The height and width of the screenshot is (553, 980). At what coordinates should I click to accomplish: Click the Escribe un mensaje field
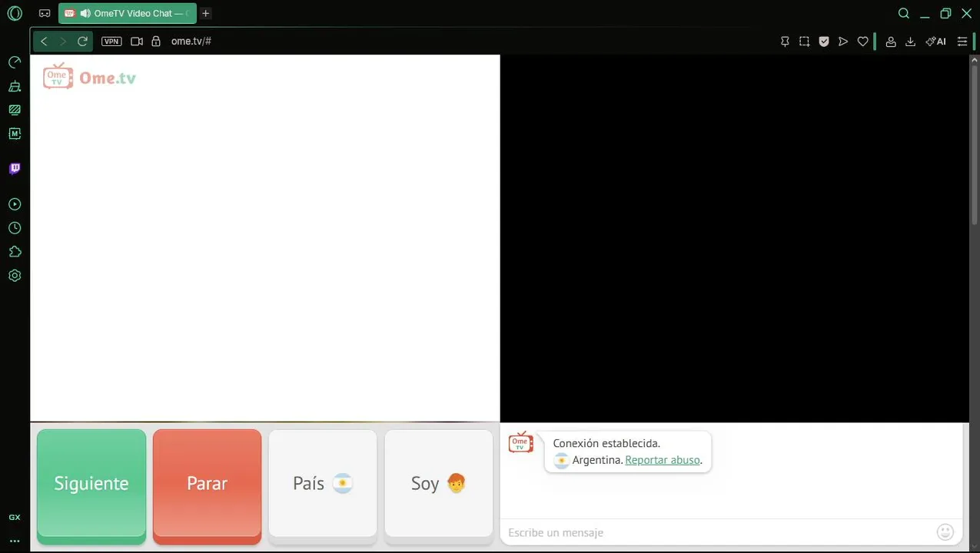718,532
